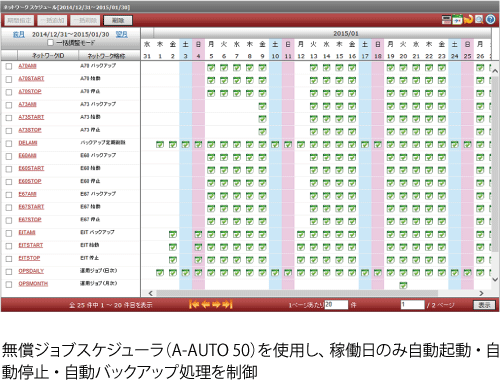Click the 削除 button in toolbar
The height and width of the screenshot is (384, 501).
[x=118, y=20]
